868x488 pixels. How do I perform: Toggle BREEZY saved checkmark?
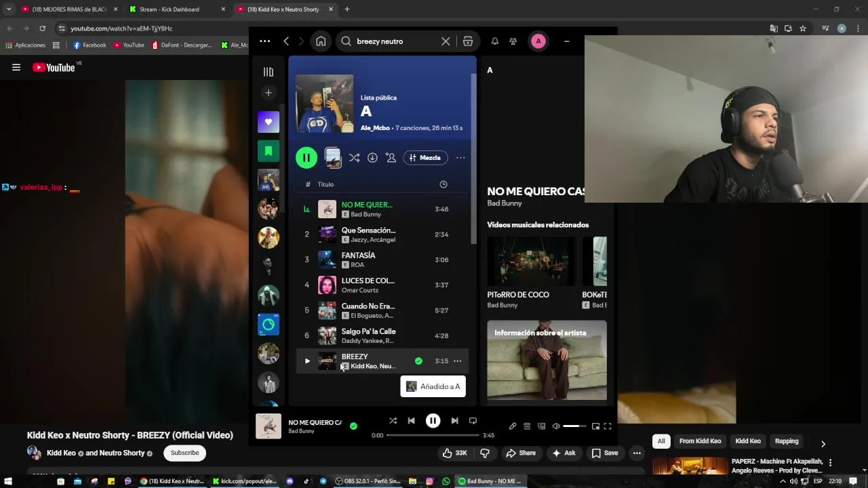418,361
